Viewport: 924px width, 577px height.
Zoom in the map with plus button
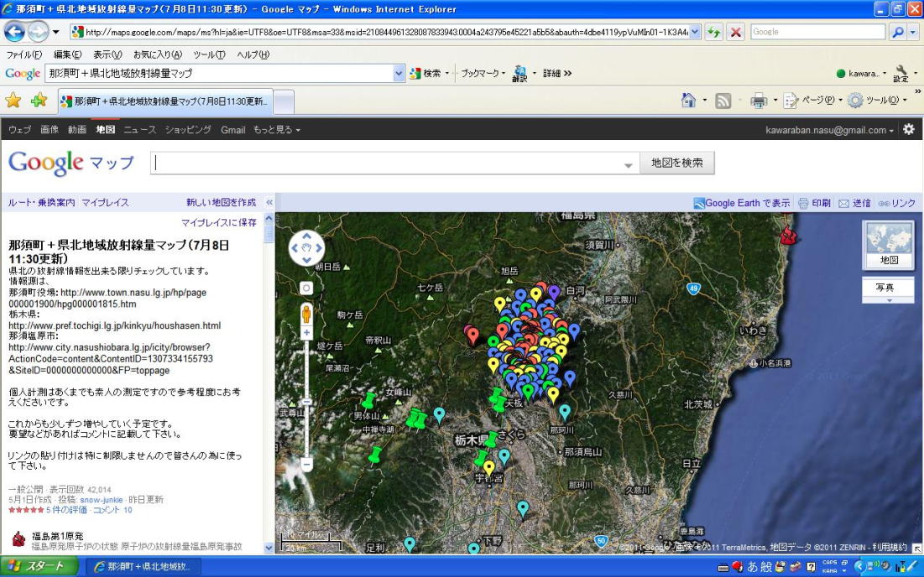(x=306, y=333)
